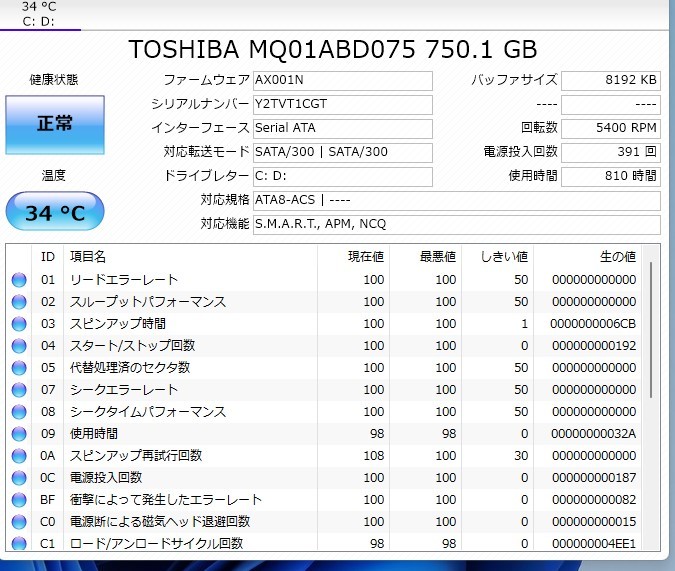Image resolution: width=675 pixels, height=571 pixels.
Task: Click status circle for ID 03 row
Action: tap(19, 324)
